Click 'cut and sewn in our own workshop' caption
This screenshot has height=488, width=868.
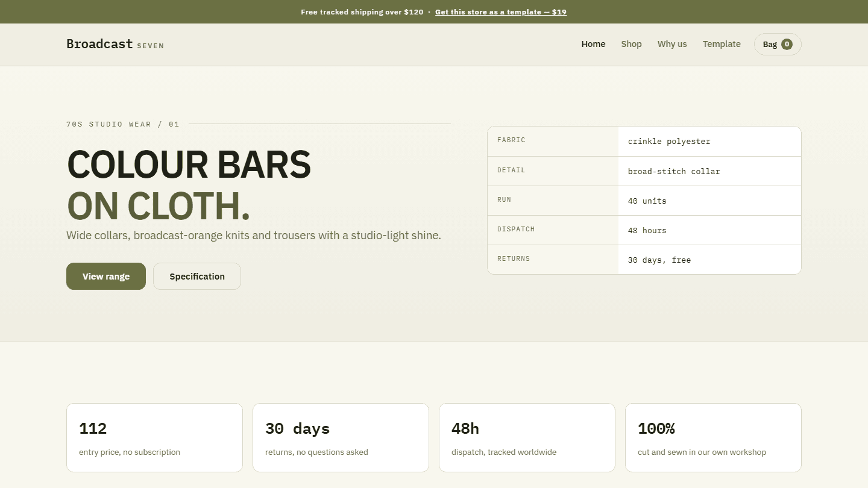coord(702,452)
